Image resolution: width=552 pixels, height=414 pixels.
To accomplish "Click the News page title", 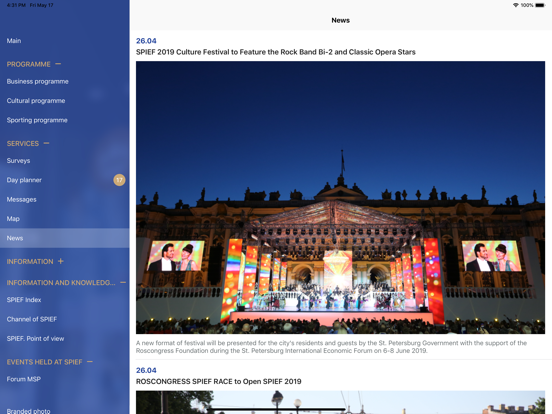I will click(x=340, y=20).
